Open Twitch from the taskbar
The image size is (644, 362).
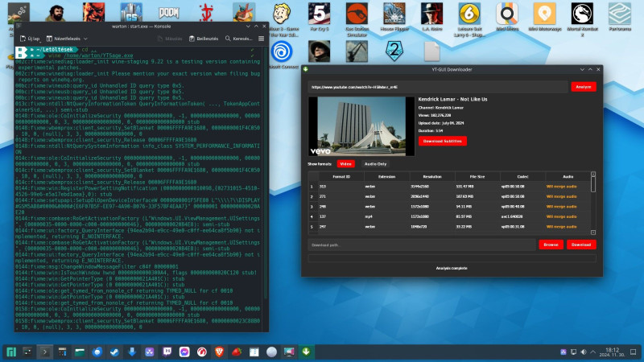(x=167, y=352)
